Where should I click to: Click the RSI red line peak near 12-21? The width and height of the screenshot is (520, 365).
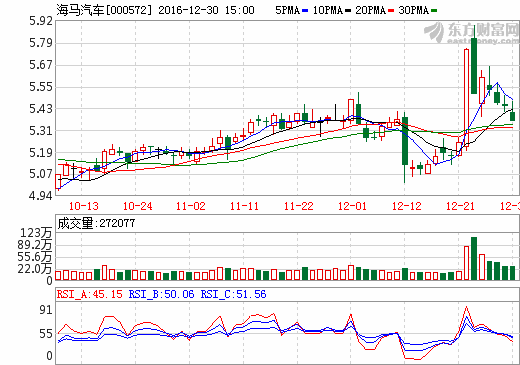click(x=466, y=307)
